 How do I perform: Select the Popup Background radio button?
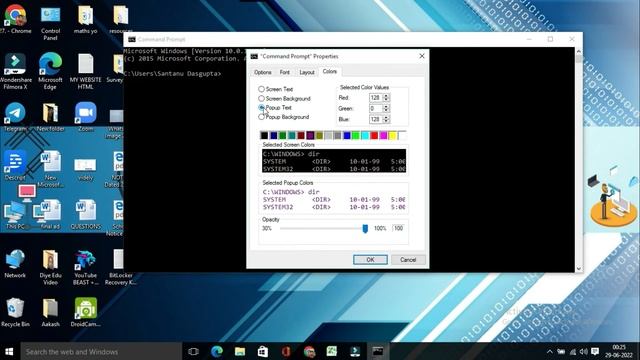[x=261, y=117]
